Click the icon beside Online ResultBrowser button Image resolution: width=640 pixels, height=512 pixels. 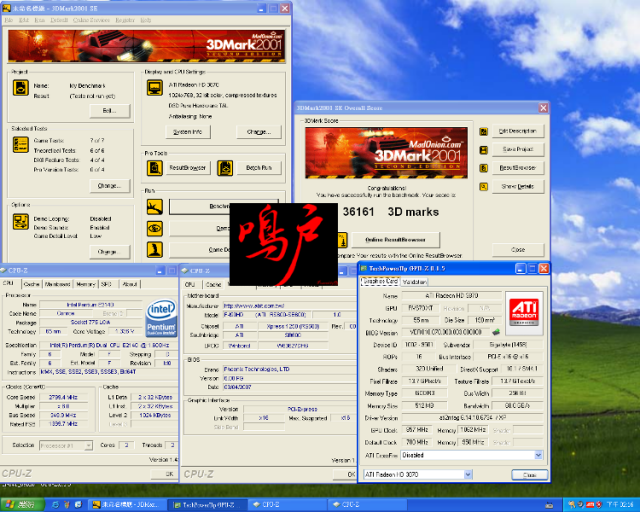[x=342, y=240]
